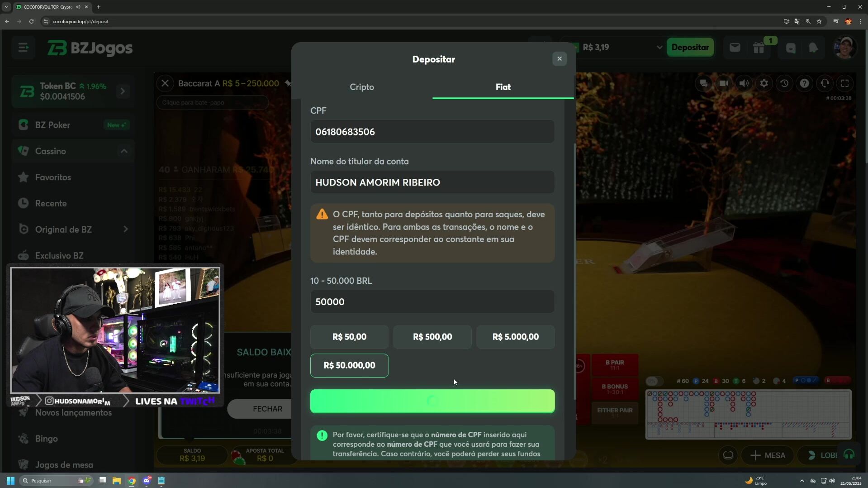Open the chat bubble icon in header

click(x=791, y=48)
